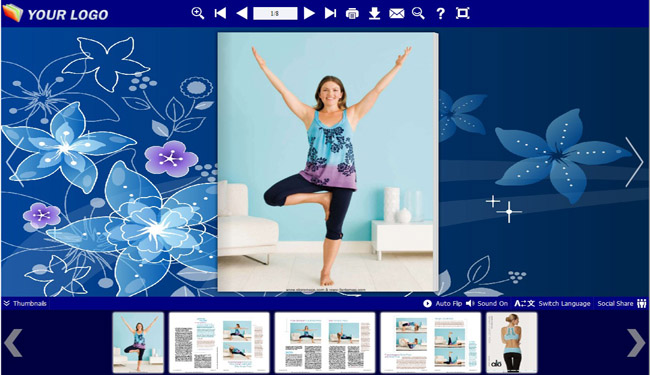The width and height of the screenshot is (650, 375).
Task: Select the third spread thumbnail
Action: click(x=325, y=343)
